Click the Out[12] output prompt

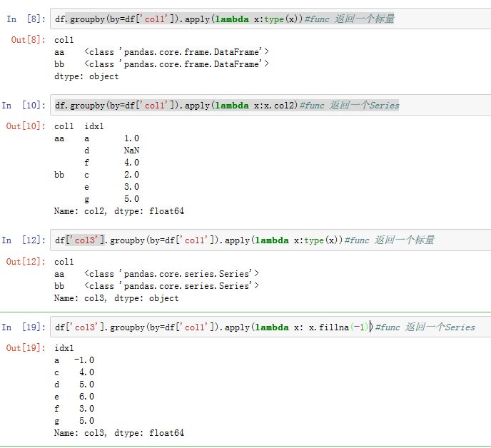point(25,262)
